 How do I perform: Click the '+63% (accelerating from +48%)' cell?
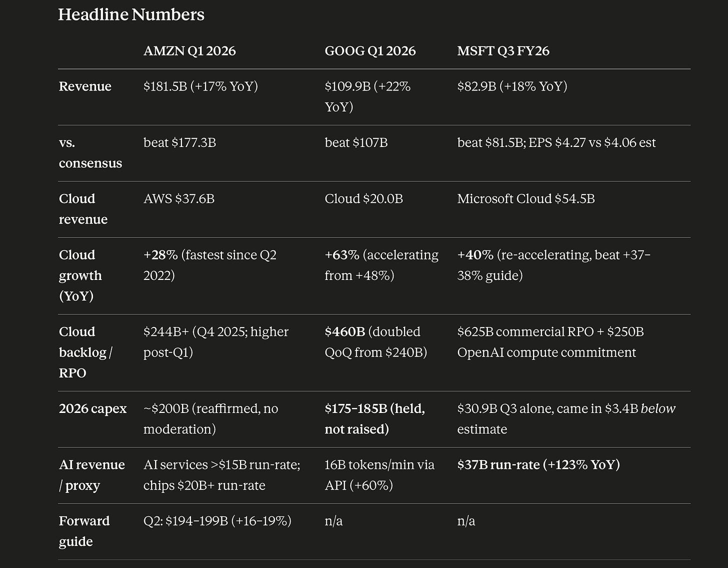(381, 265)
